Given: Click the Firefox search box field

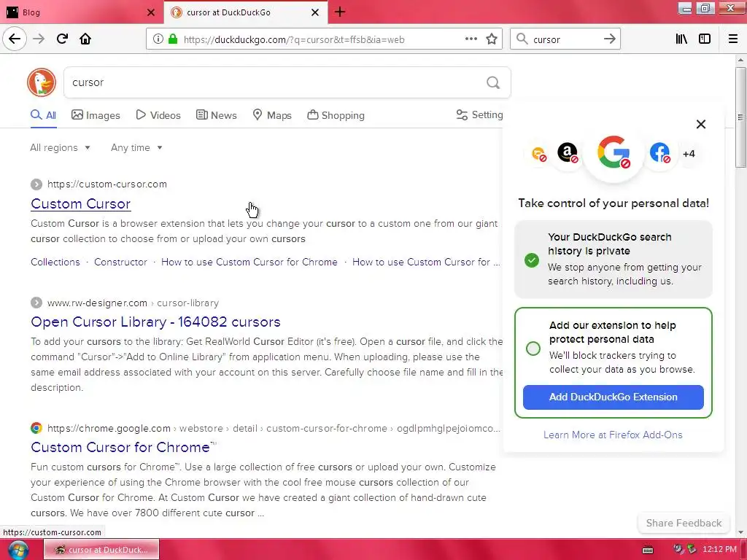Looking at the screenshot, I should coord(565,39).
